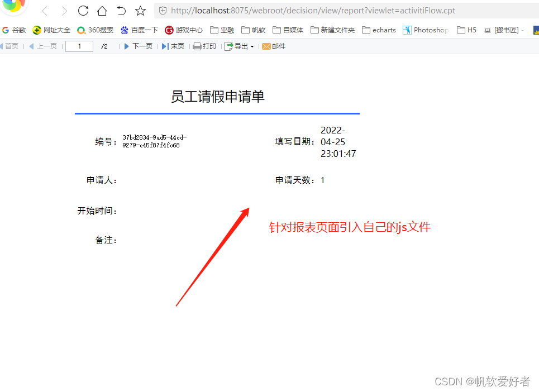This screenshot has height=392, width=539.
Task: Open the 谷歌 bookmark
Action: 14,30
